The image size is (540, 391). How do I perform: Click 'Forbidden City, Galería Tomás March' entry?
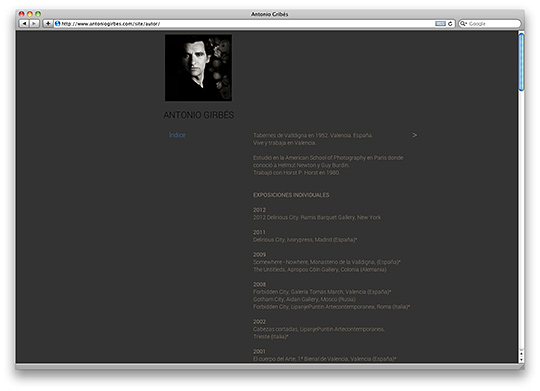point(322,292)
